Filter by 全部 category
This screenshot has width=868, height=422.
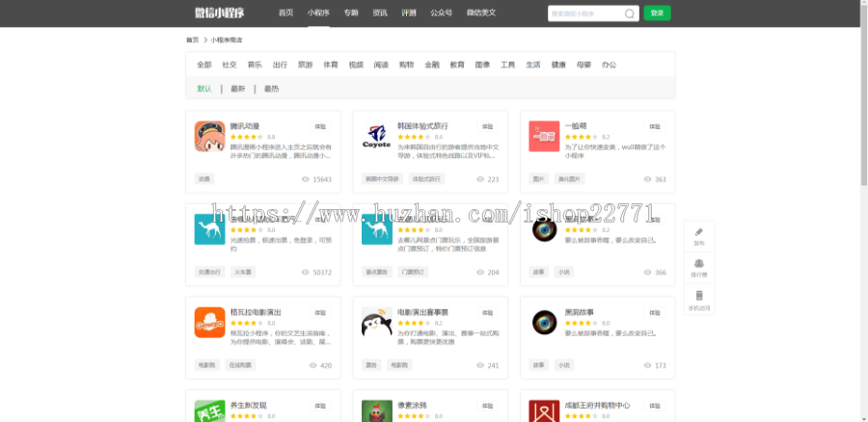[x=204, y=65]
